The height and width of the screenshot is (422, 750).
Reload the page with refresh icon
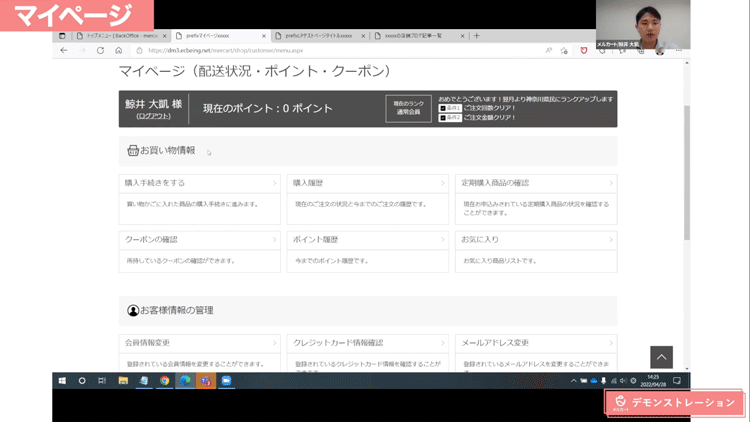click(100, 50)
